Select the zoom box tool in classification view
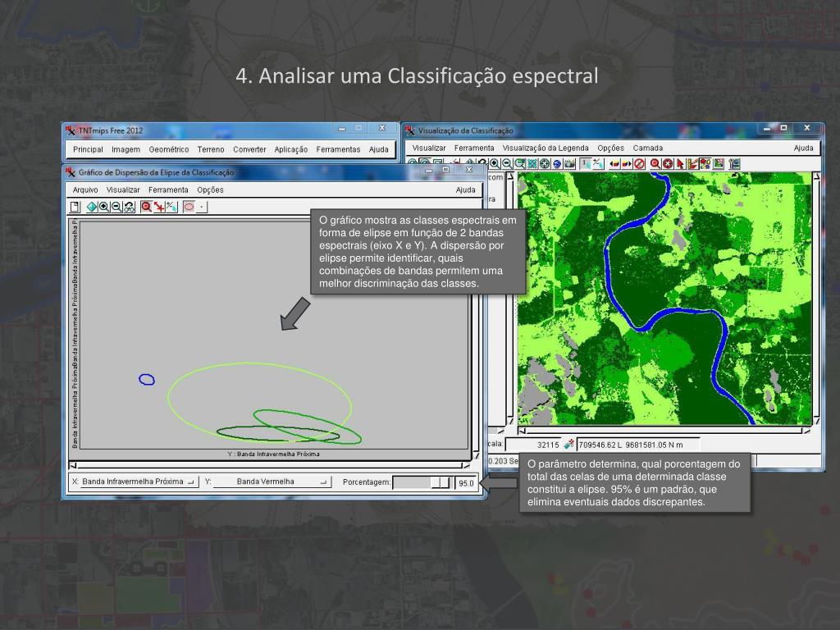This screenshot has height=630, width=840. click(x=519, y=164)
